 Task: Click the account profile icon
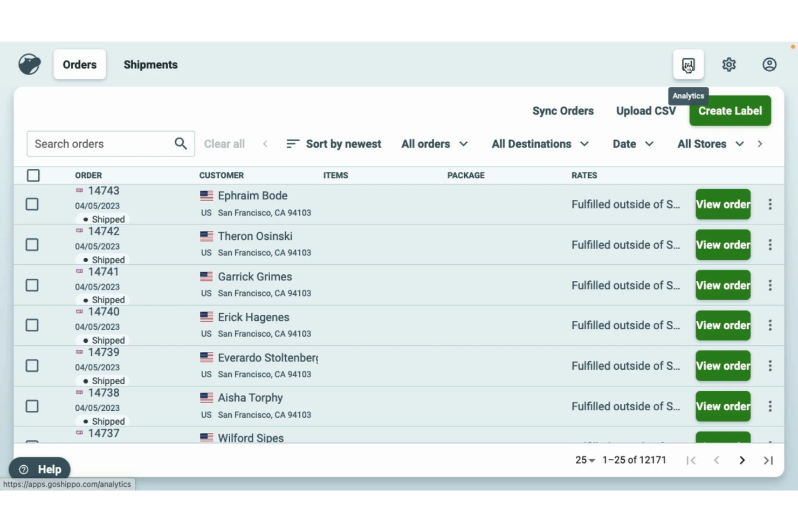pyautogui.click(x=769, y=64)
